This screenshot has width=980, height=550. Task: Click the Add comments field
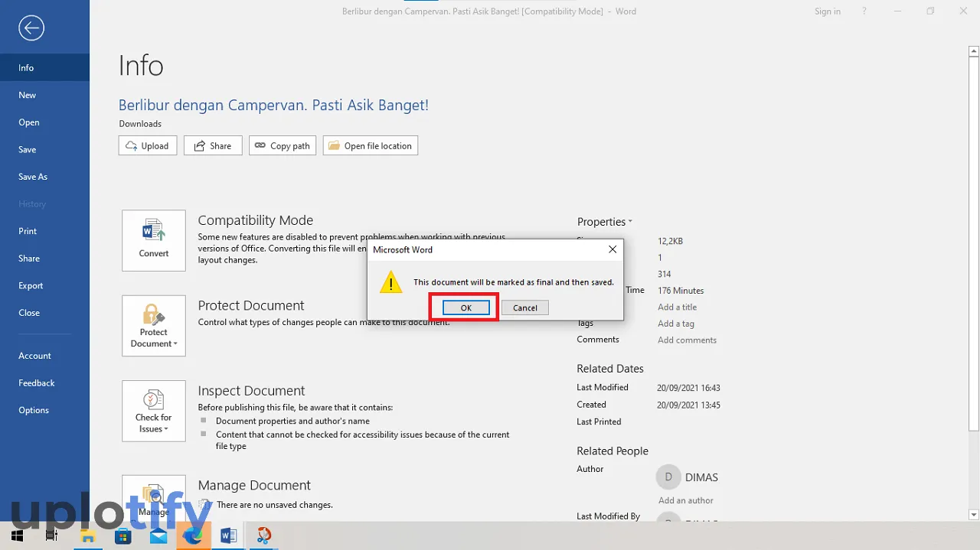pos(688,340)
